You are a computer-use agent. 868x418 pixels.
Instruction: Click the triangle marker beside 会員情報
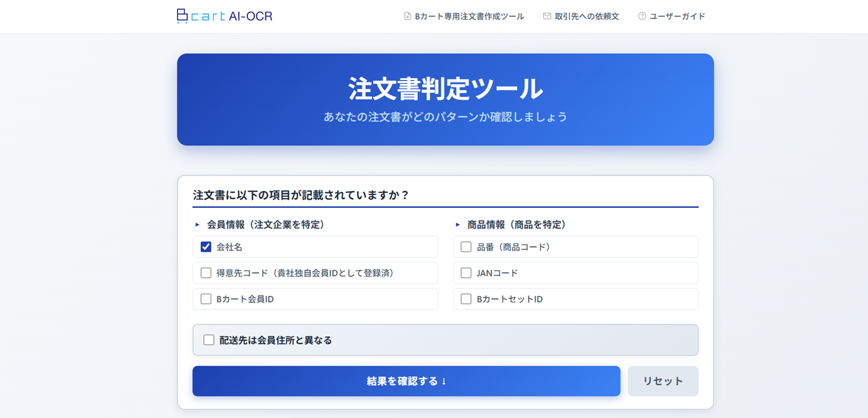197,225
